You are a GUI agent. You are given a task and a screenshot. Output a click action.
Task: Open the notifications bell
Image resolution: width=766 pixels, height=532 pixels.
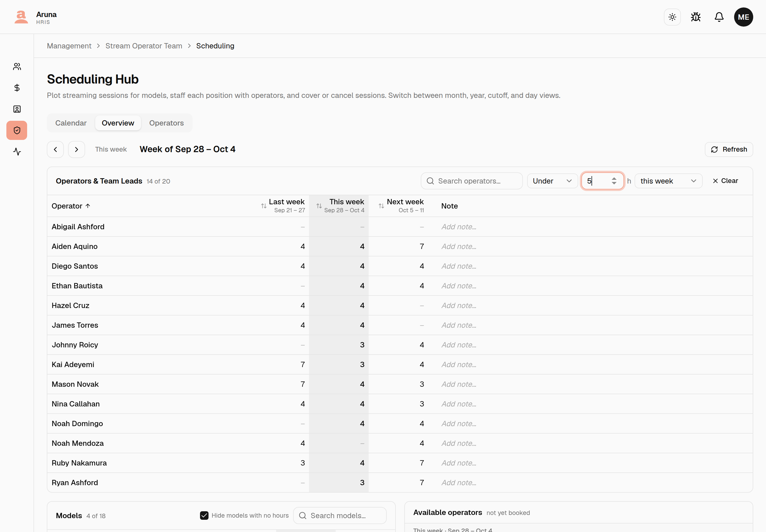click(719, 17)
